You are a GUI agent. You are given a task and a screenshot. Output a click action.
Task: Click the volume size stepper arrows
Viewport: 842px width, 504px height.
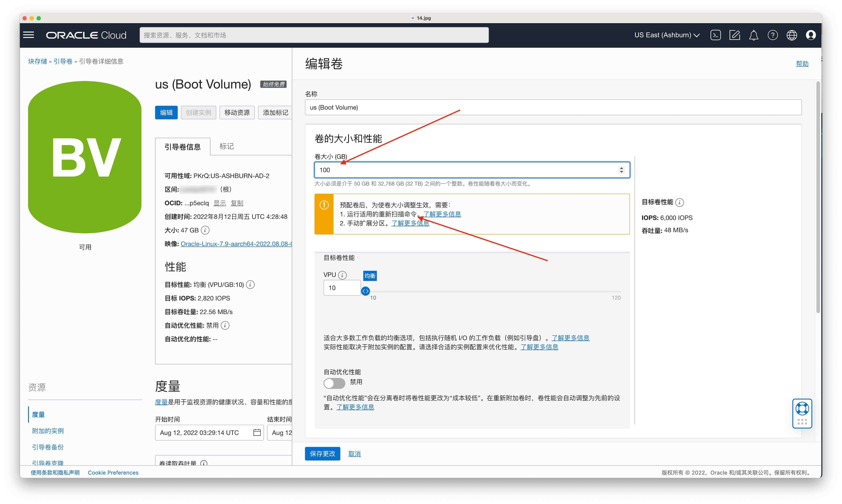(x=621, y=170)
